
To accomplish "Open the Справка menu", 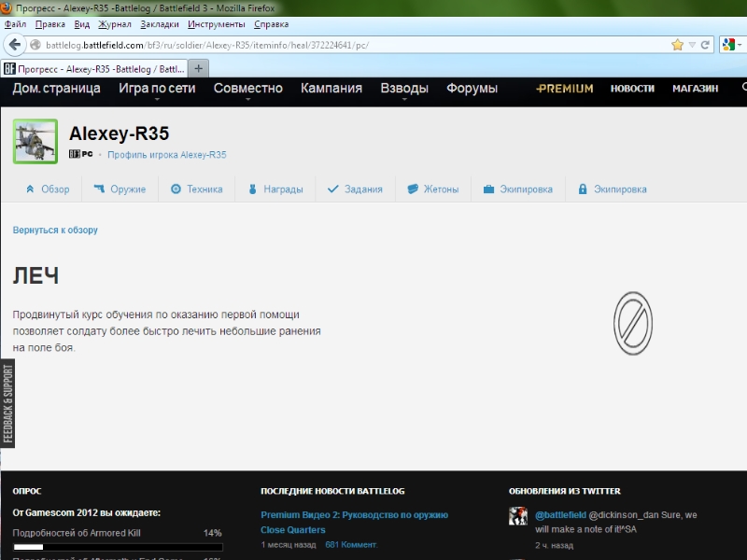I will coord(271,24).
